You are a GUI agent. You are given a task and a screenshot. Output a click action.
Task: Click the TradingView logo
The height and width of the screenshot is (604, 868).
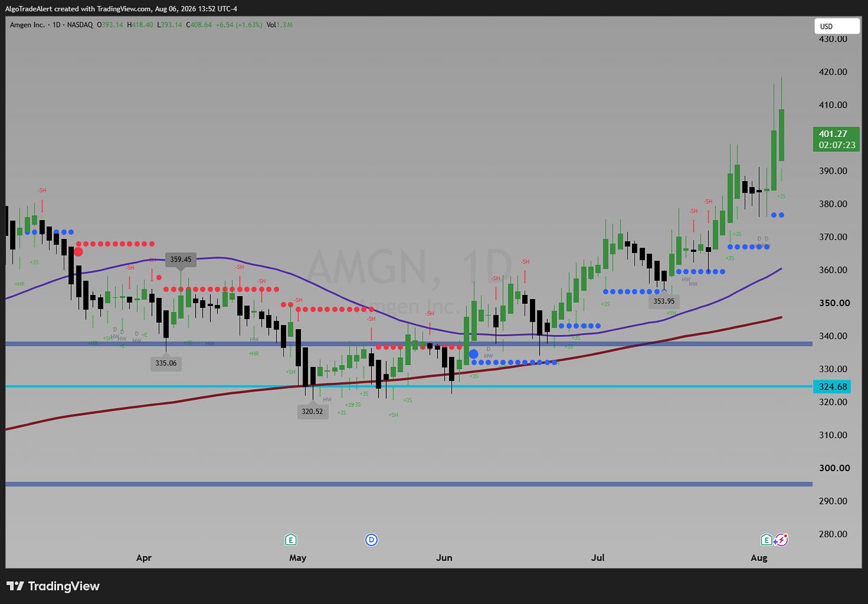pos(53,586)
